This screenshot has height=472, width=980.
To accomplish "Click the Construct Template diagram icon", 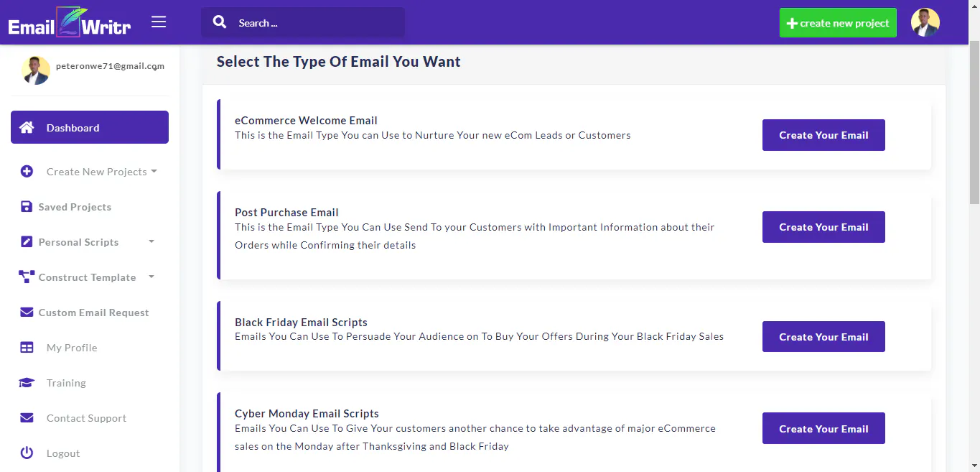I will pyautogui.click(x=27, y=277).
